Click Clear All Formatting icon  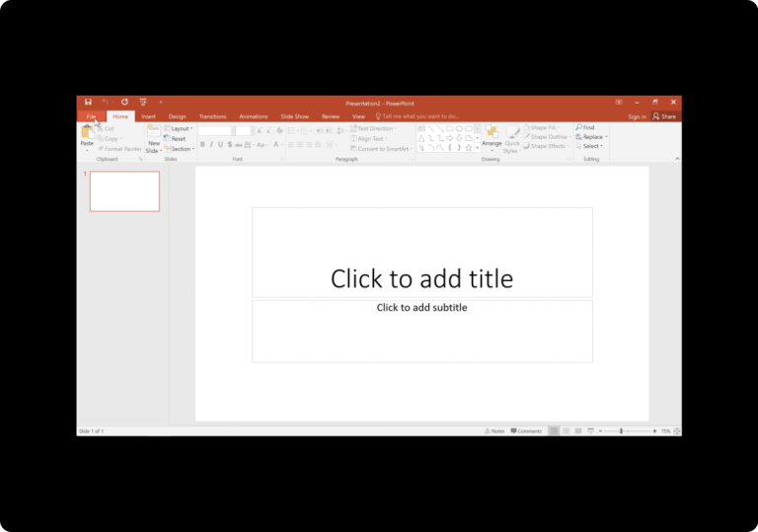click(x=280, y=131)
